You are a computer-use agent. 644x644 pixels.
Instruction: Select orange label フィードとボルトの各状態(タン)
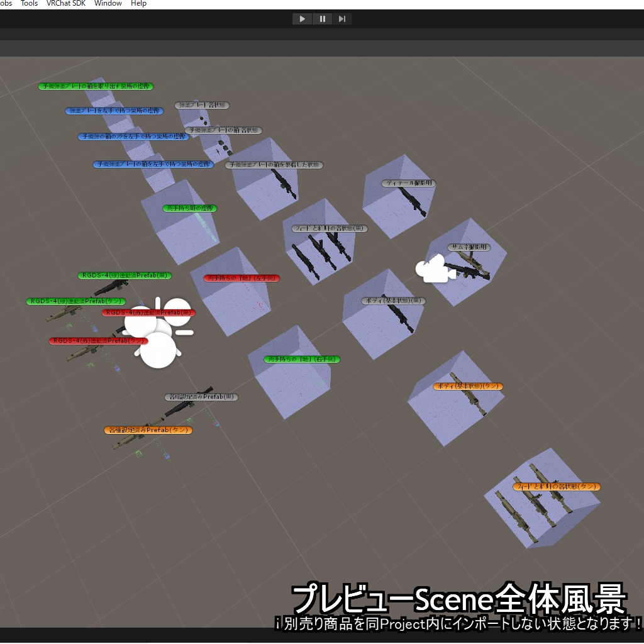(x=557, y=487)
